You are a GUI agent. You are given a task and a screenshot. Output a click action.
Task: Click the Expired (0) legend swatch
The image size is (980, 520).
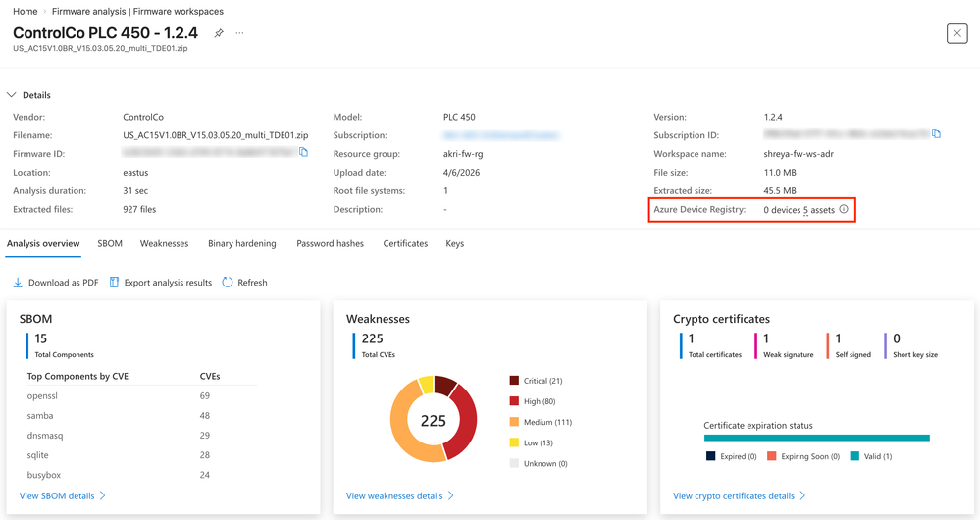click(x=710, y=456)
